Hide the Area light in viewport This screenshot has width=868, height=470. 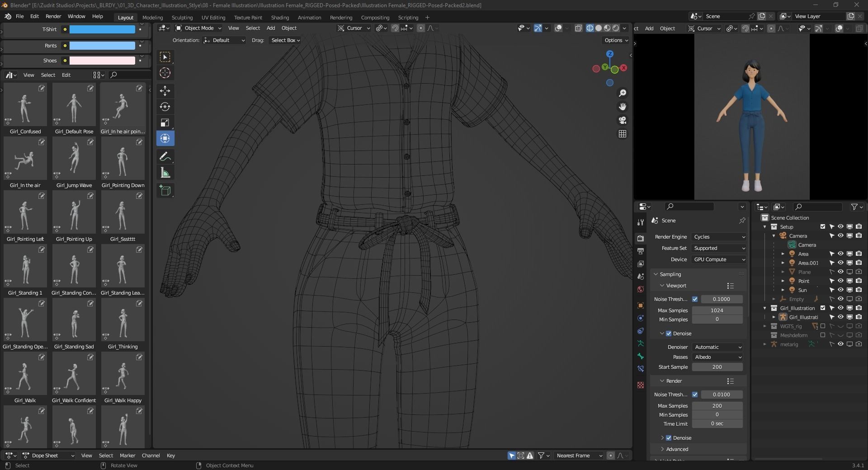tap(840, 254)
